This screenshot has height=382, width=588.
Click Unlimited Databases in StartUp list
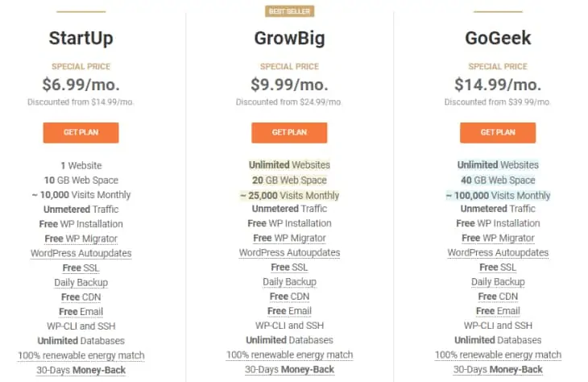(x=81, y=340)
